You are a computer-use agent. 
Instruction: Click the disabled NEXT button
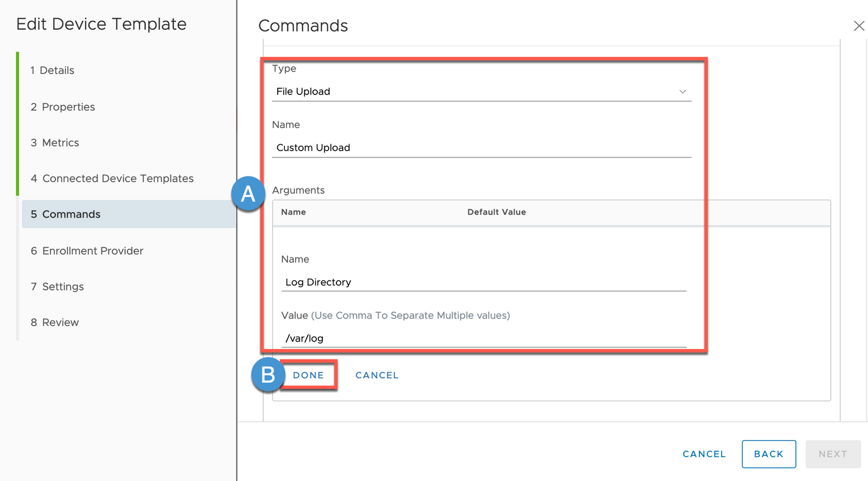click(x=833, y=454)
